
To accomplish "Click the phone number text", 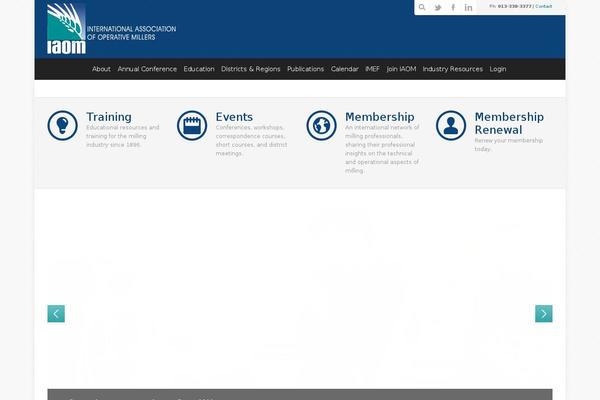I will point(514,6).
